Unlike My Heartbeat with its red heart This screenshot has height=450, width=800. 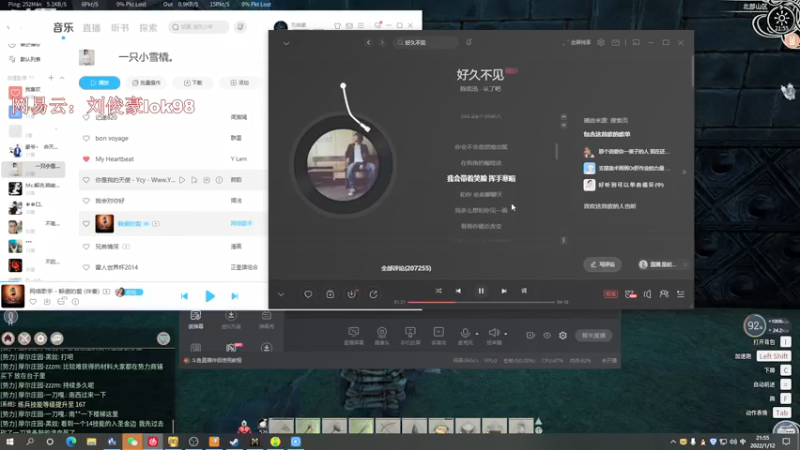tap(86, 159)
